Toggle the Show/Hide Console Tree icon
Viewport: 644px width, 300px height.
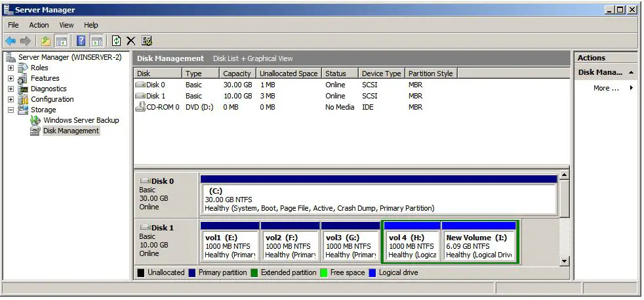(x=61, y=41)
